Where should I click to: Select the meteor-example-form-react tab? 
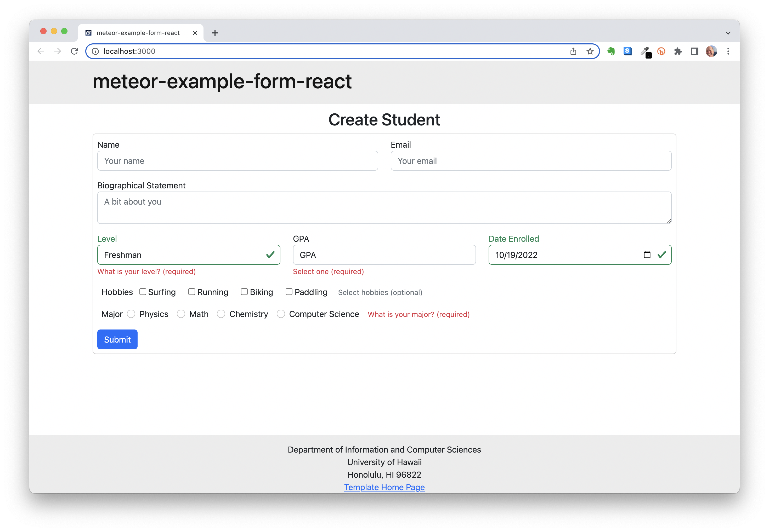pyautogui.click(x=138, y=33)
